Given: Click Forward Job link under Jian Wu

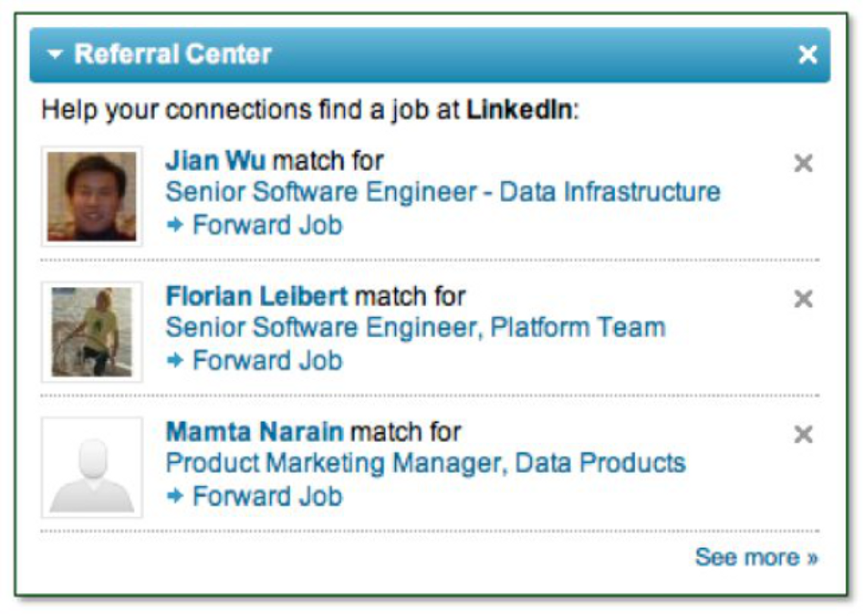Looking at the screenshot, I should click(x=267, y=225).
